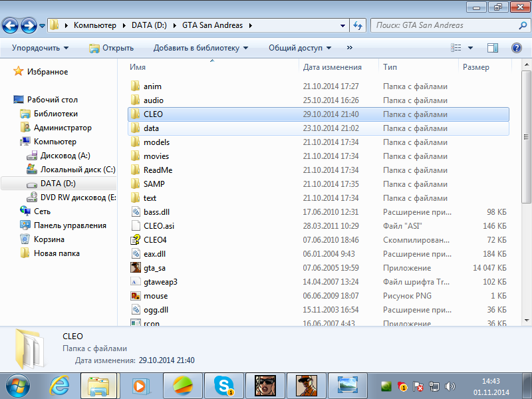Open Корзина in the navigation pane

42,239
